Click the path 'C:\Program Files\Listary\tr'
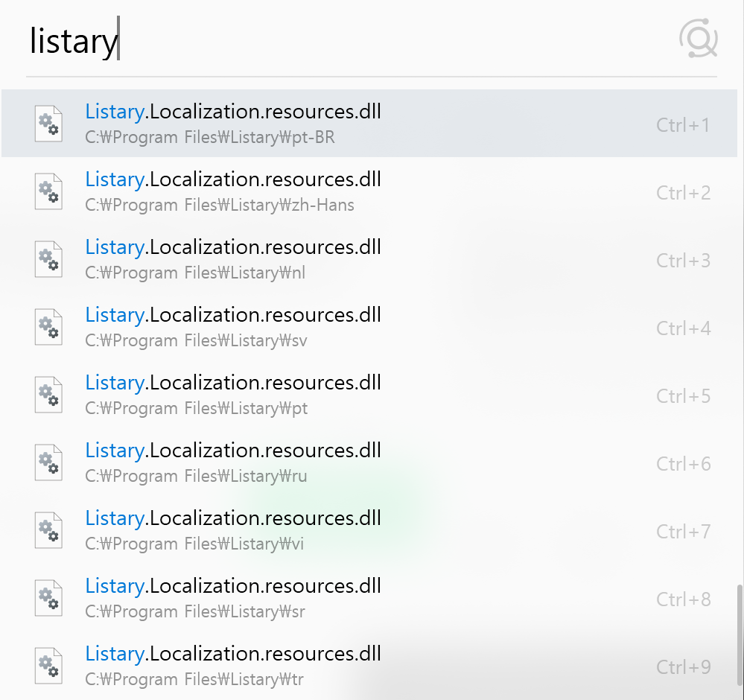Image resolution: width=744 pixels, height=700 pixels. click(x=194, y=681)
